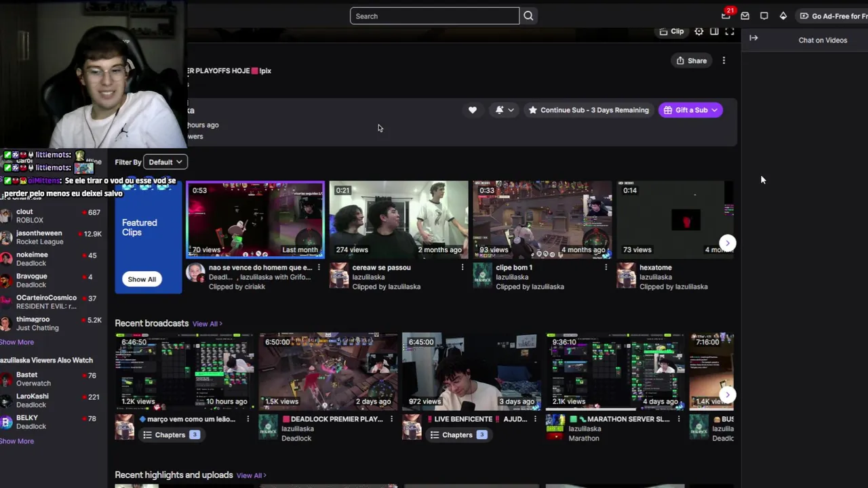
Task: Expand the Gift a Sub dropdown
Action: coord(690,110)
